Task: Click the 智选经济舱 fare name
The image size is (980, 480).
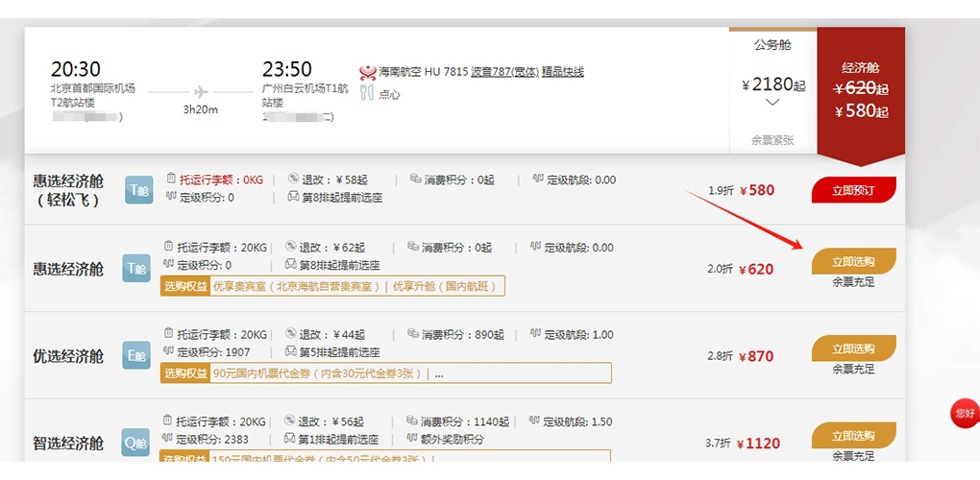Action: click(x=68, y=444)
